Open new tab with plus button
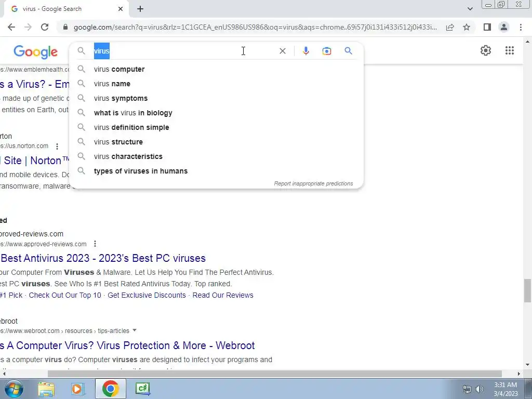 point(140,9)
